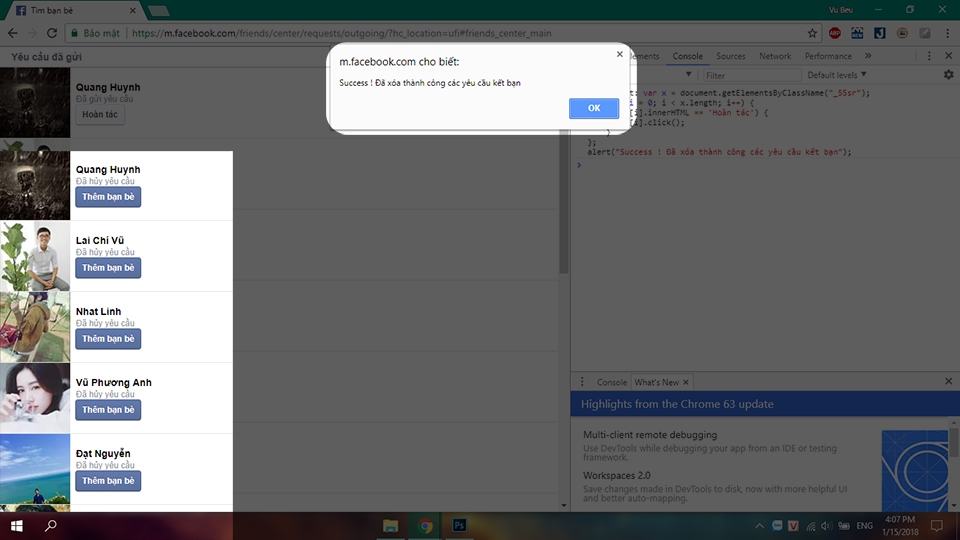Open volume control in tray
The width and height of the screenshot is (960, 540).
coord(827,526)
